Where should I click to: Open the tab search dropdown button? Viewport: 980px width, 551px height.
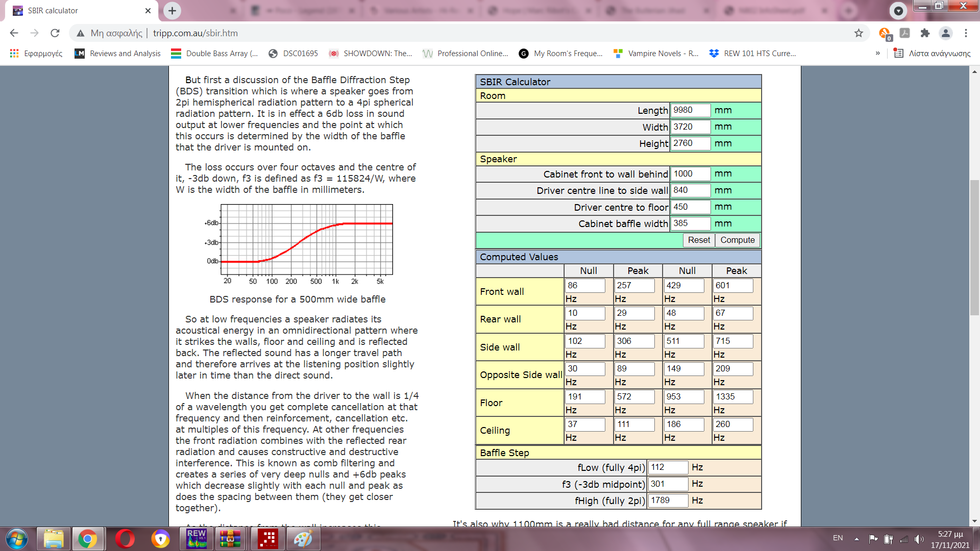click(898, 10)
